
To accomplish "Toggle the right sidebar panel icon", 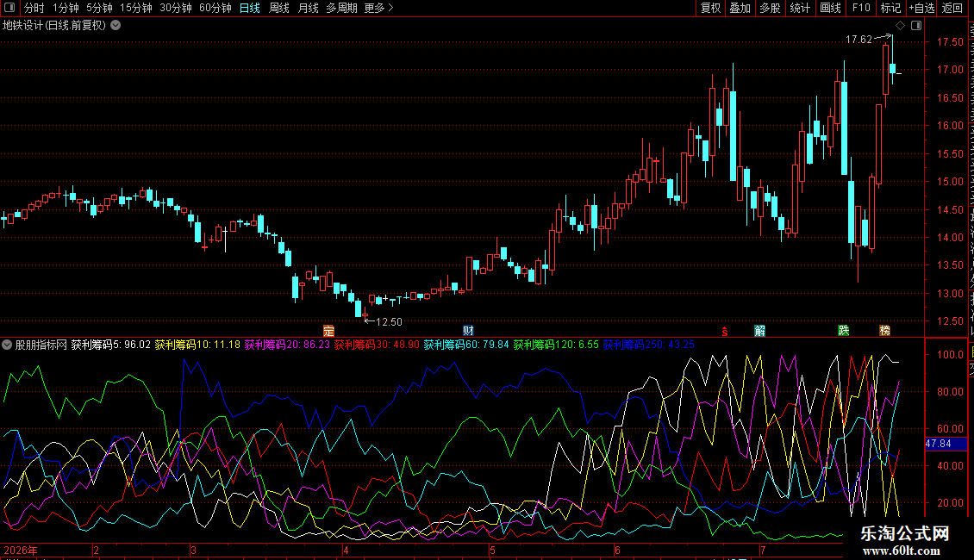I will [x=916, y=26].
